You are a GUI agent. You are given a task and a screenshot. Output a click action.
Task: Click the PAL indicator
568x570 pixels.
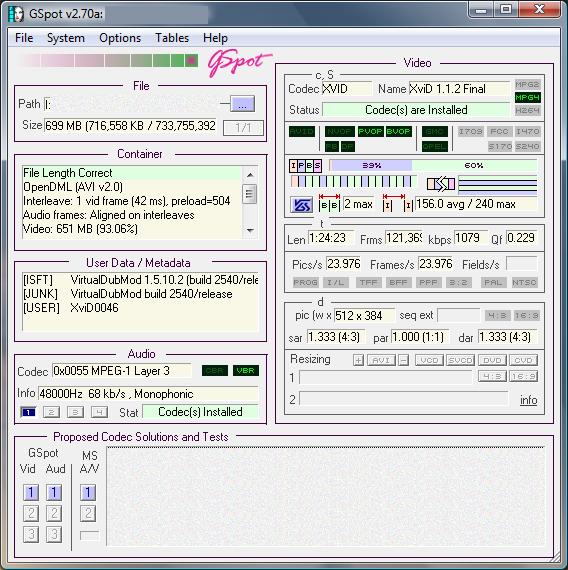tap(493, 282)
